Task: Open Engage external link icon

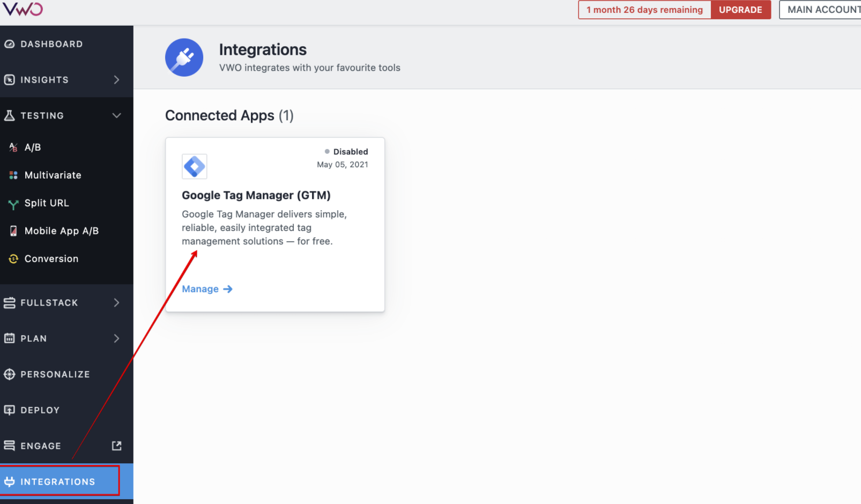Action: coord(116,446)
